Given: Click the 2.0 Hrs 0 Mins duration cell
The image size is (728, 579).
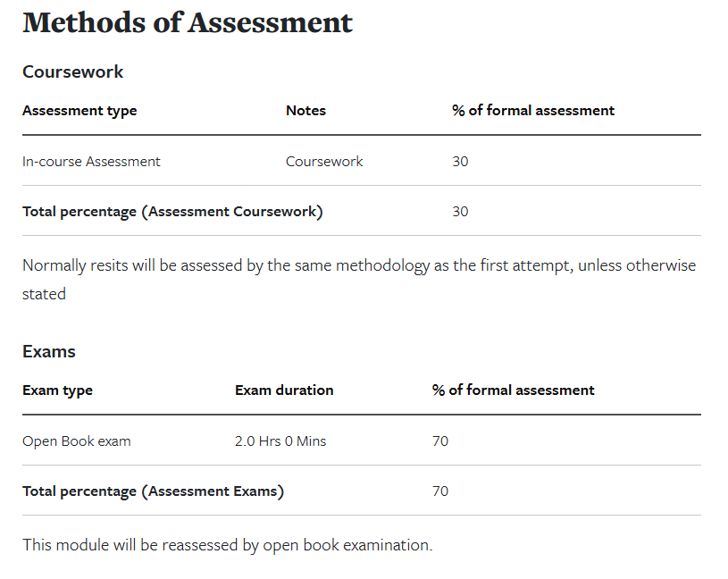Looking at the screenshot, I should tap(280, 441).
